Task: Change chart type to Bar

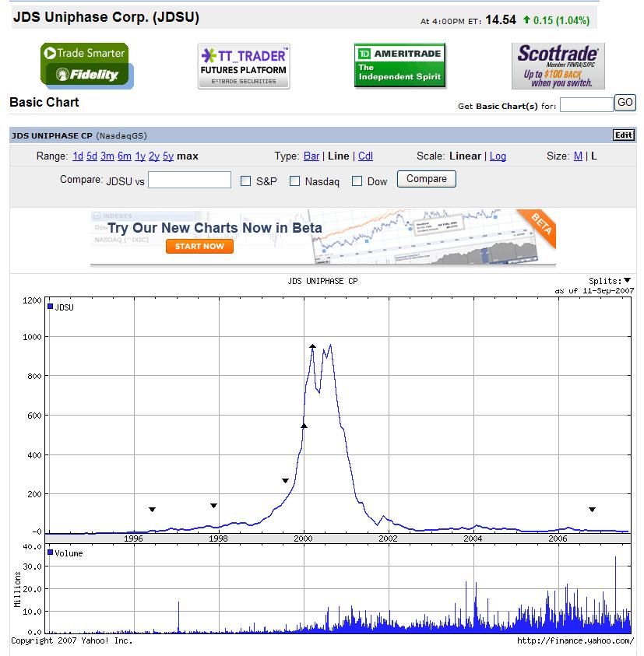Action: [311, 156]
